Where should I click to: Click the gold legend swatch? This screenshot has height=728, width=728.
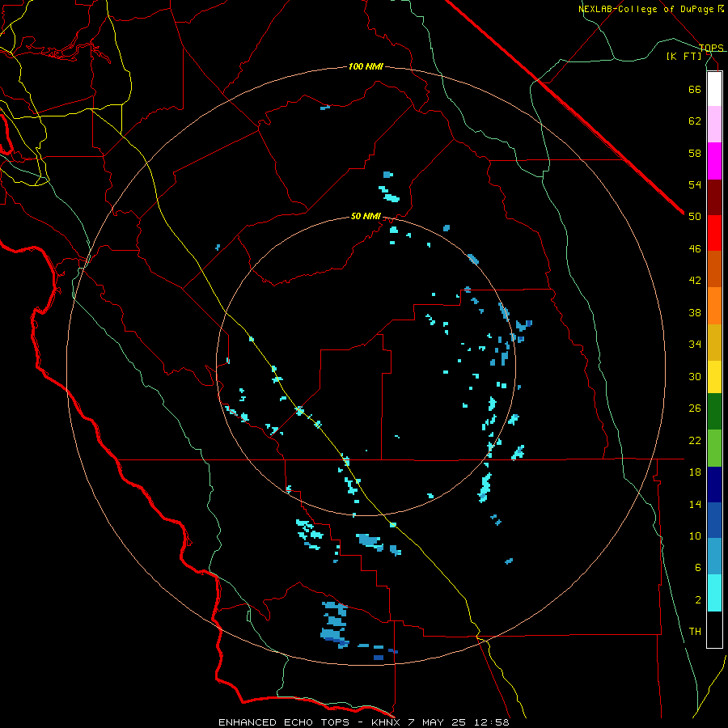tap(714, 342)
